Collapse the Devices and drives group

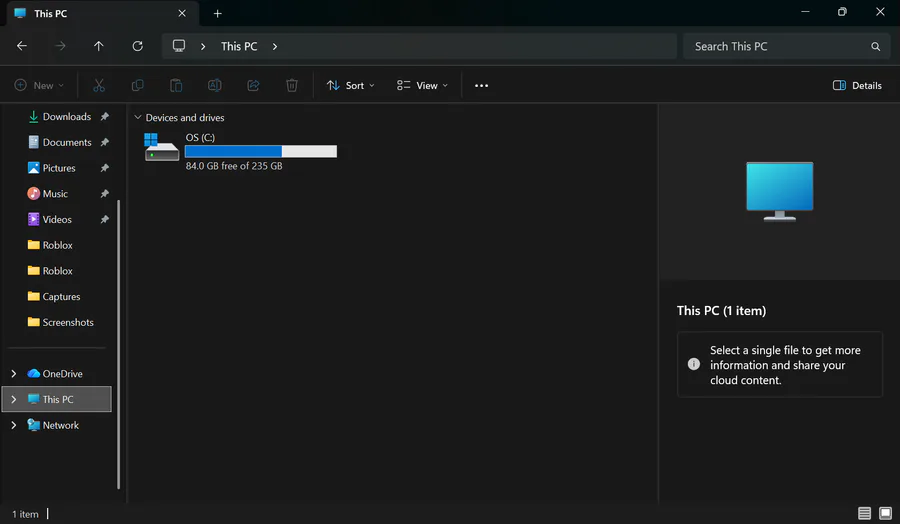click(138, 117)
